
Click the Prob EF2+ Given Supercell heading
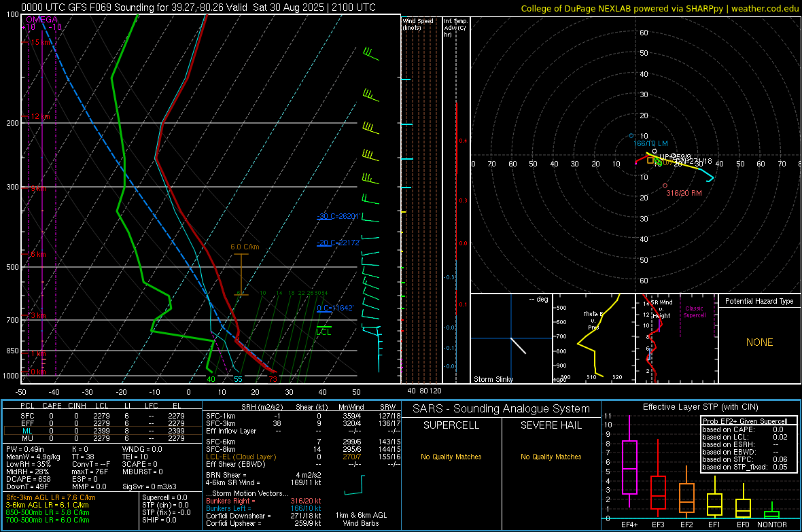[x=745, y=421]
